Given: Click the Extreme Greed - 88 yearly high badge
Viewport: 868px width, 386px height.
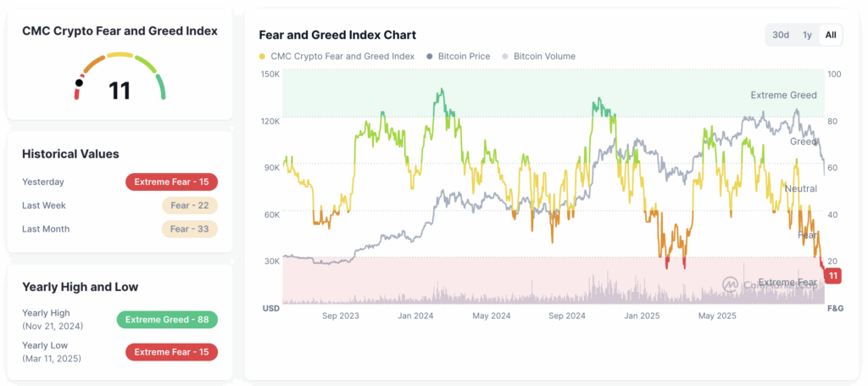Looking at the screenshot, I should 167,320.
